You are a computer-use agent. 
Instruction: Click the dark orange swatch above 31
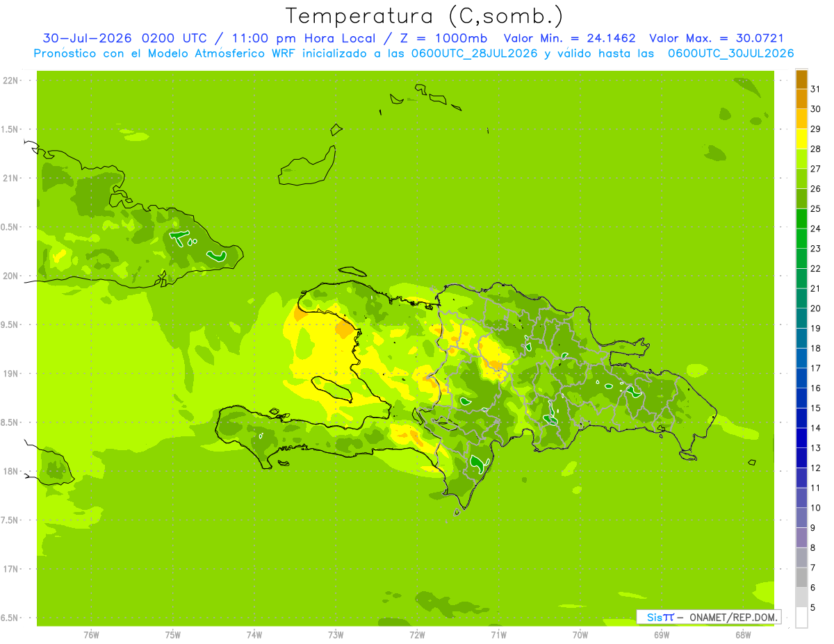[x=801, y=79]
